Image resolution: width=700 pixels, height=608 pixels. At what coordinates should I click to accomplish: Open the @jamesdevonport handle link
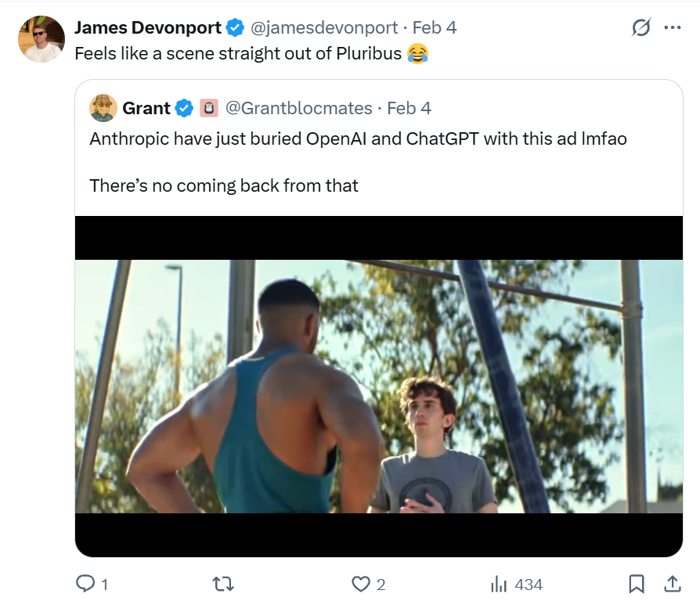(323, 28)
